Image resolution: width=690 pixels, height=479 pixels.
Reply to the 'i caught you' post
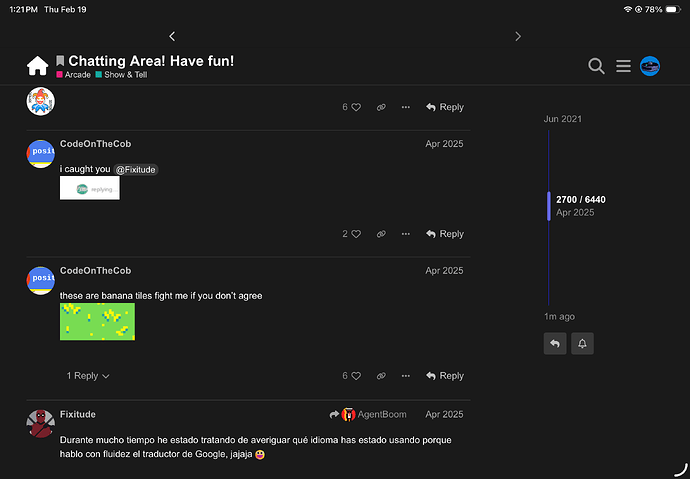pos(445,234)
